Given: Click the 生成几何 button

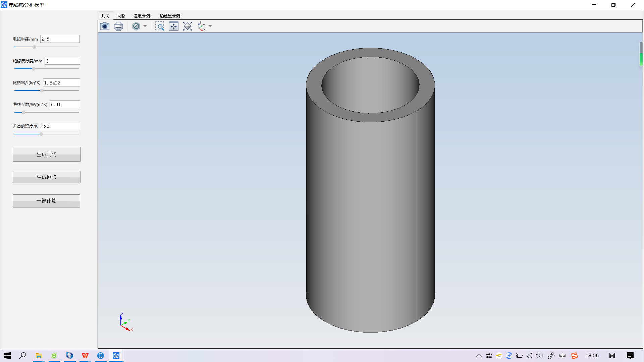Looking at the screenshot, I should coord(46,154).
